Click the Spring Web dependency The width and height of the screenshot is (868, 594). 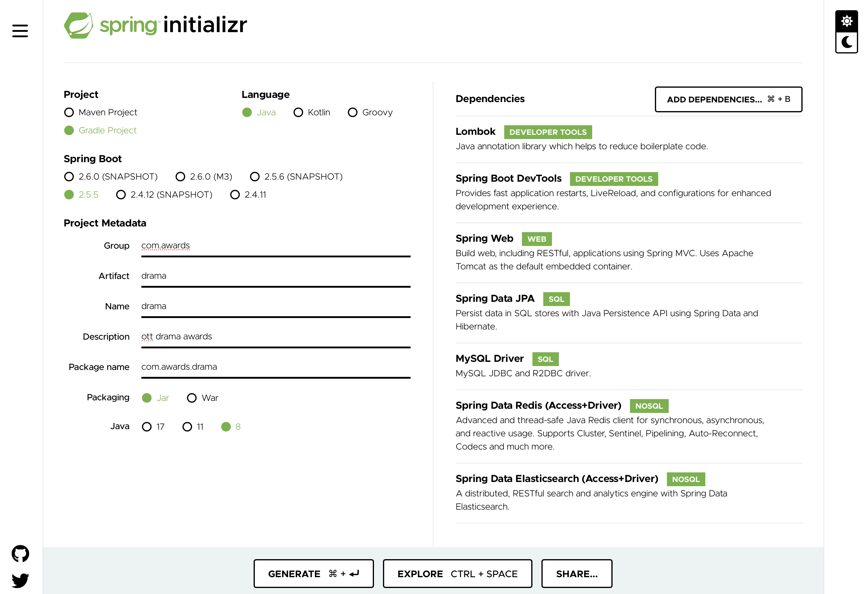point(629,253)
